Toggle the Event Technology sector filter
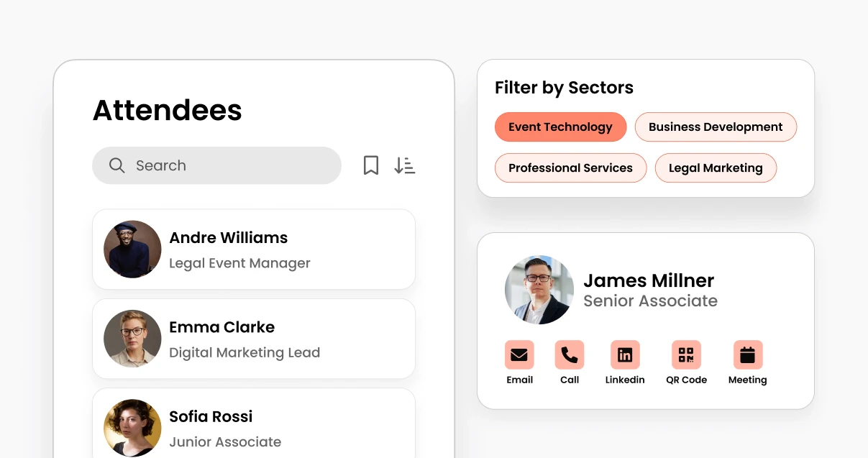Viewport: 868px width, 458px height. click(560, 127)
